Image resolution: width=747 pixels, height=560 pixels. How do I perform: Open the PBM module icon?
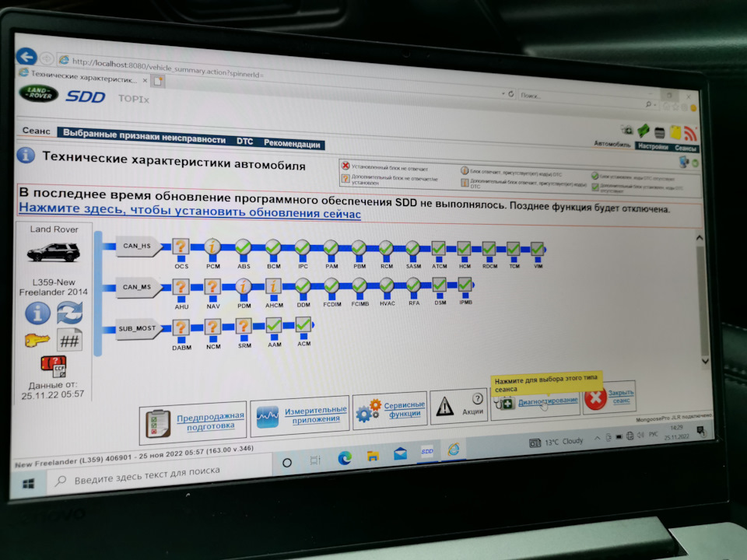pos(359,248)
